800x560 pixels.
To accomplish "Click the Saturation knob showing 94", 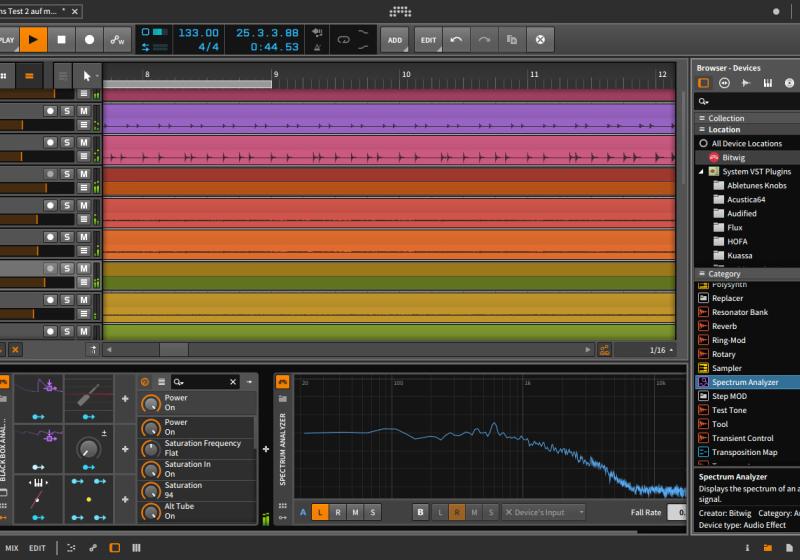I will 150,490.
